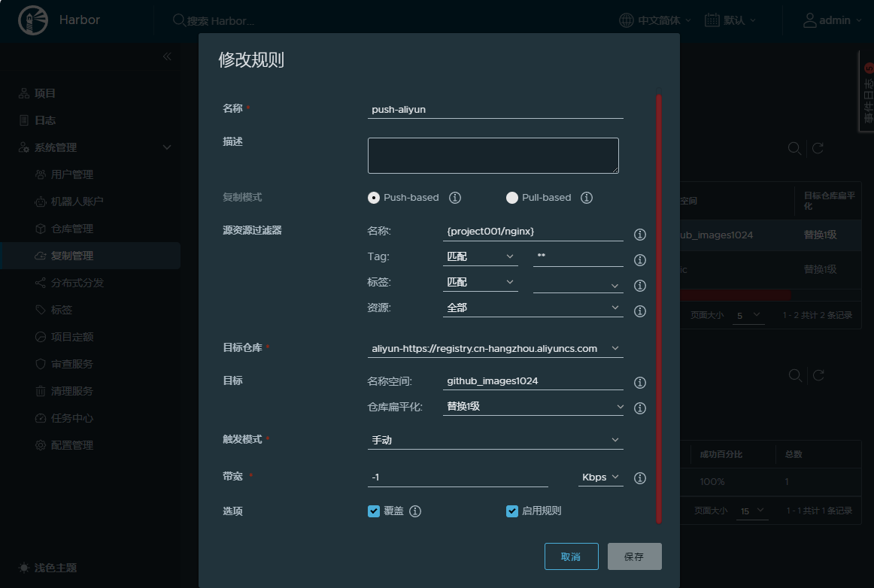Collapse the 系统管理 sidebar section
The height and width of the screenshot is (588, 874).
[x=167, y=147]
